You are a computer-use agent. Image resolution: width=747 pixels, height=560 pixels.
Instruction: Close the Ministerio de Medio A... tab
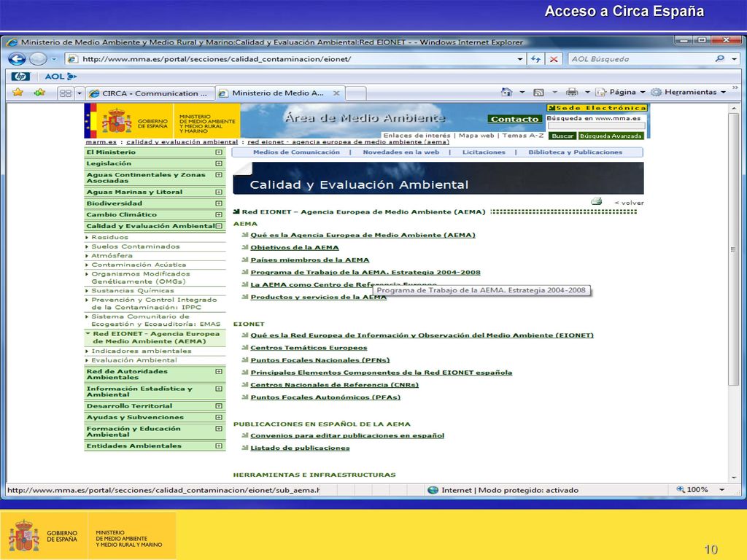click(336, 93)
